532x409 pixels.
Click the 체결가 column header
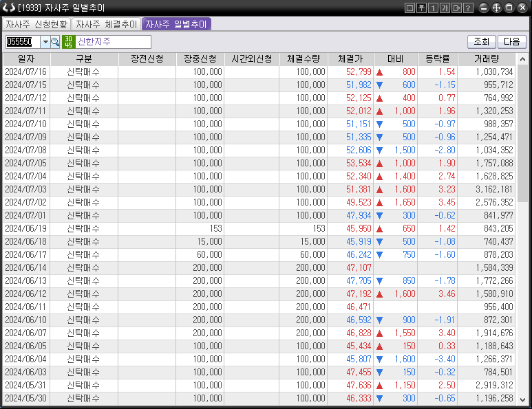point(351,59)
